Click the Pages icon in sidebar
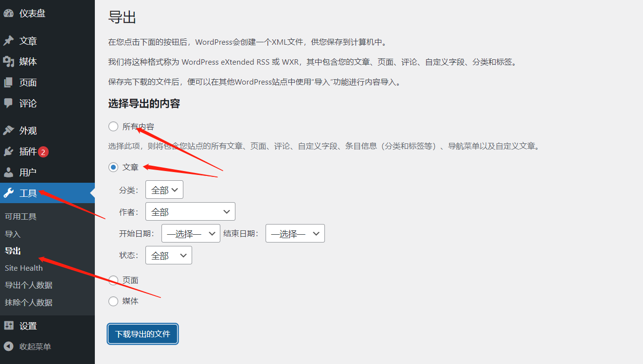This screenshot has height=364, width=643. pyautogui.click(x=8, y=83)
